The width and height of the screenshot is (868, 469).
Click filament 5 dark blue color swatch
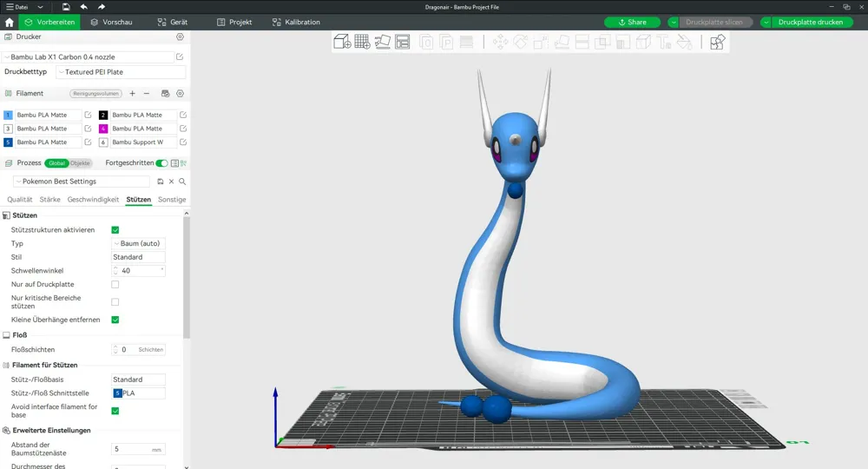pos(8,142)
